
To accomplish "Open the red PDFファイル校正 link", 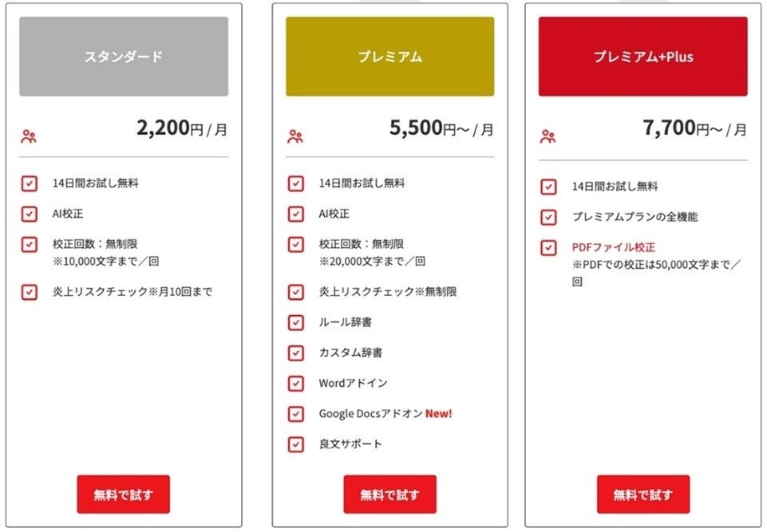I will click(613, 247).
